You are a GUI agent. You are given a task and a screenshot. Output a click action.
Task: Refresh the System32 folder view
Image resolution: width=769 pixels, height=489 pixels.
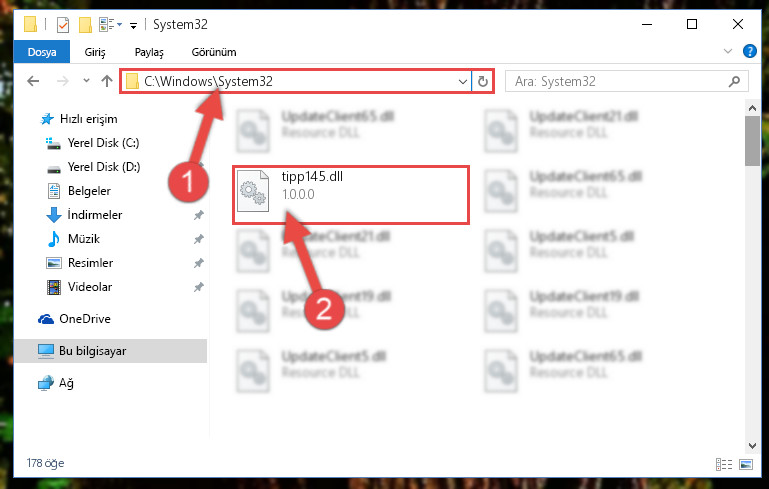483,81
